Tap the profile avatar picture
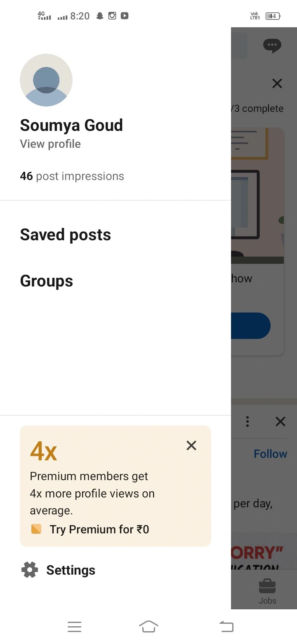The height and width of the screenshot is (644, 297). 46,80
